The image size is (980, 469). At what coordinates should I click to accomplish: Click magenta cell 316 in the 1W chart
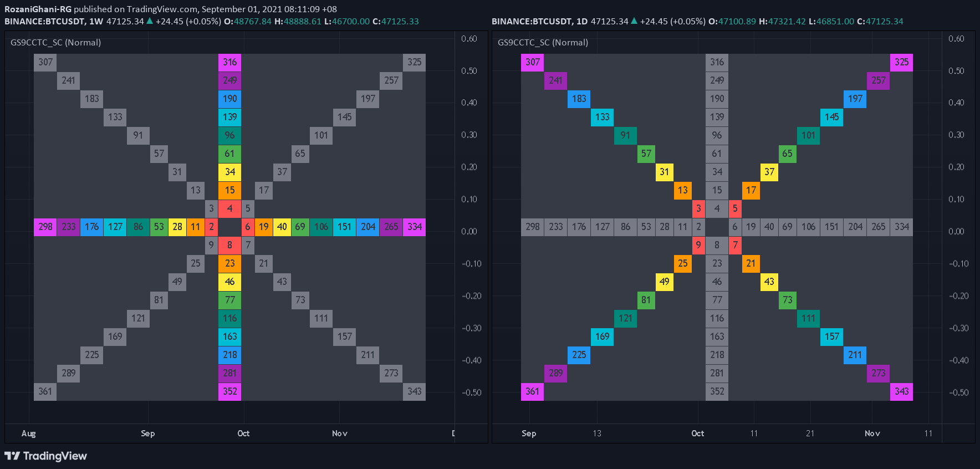point(229,62)
